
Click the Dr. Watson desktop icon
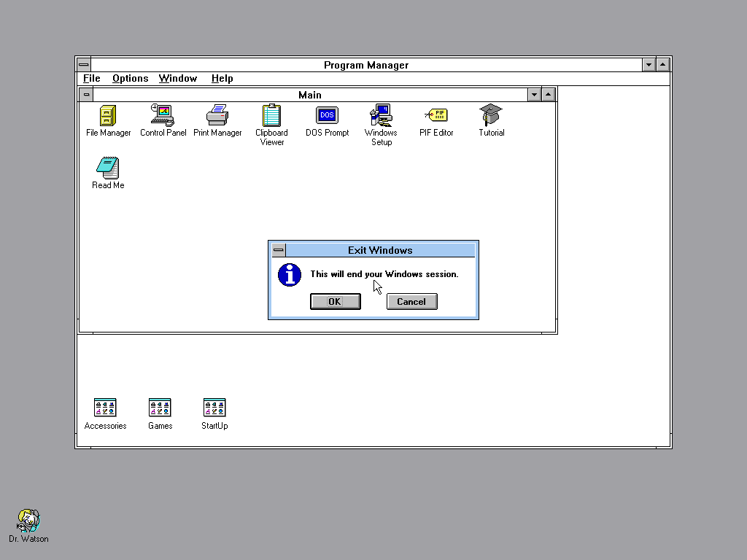(x=28, y=521)
